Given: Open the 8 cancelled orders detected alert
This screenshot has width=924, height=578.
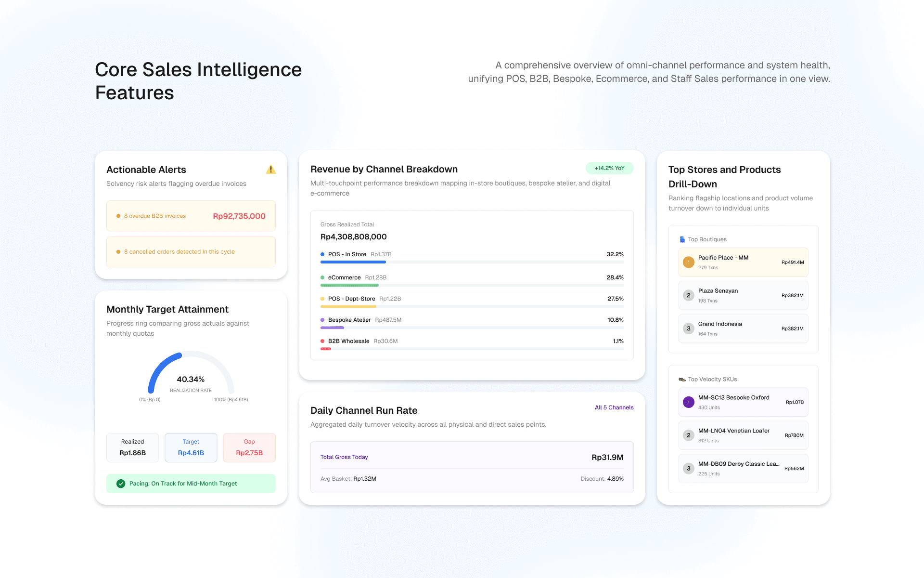Looking at the screenshot, I should (x=191, y=252).
